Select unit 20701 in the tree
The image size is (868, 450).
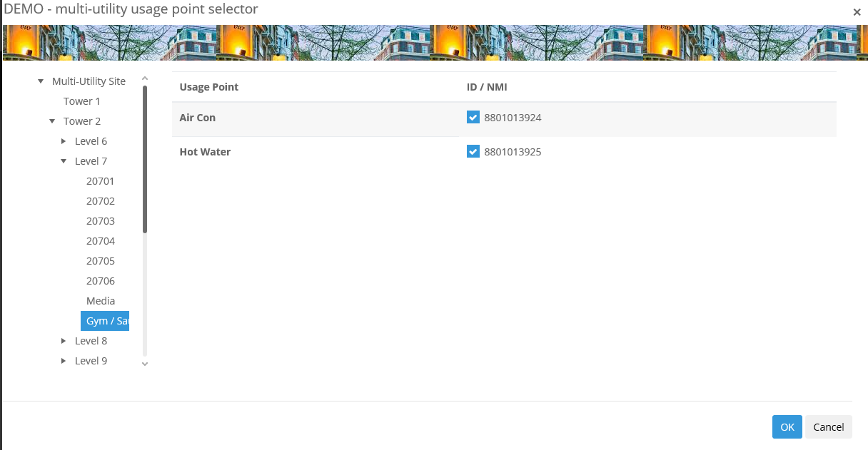(101, 181)
